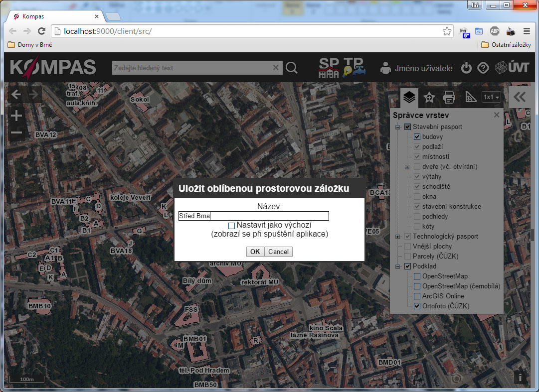This screenshot has height=392, width=539.
Task: Expand the Technologický pasport tree node
Action: [398, 237]
